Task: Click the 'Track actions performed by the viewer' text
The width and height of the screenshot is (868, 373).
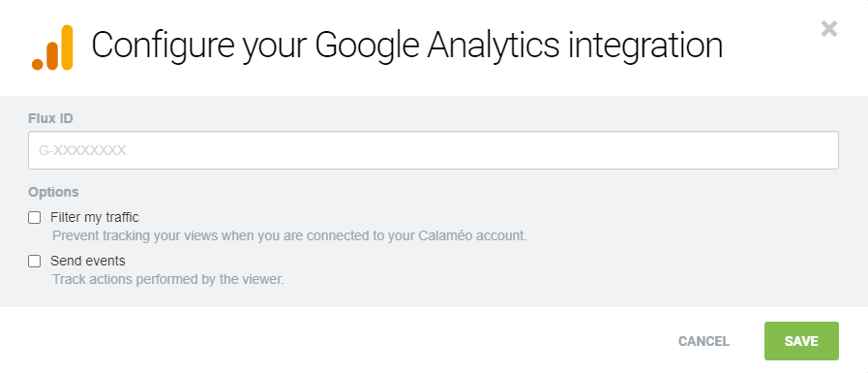Action: click(x=167, y=279)
